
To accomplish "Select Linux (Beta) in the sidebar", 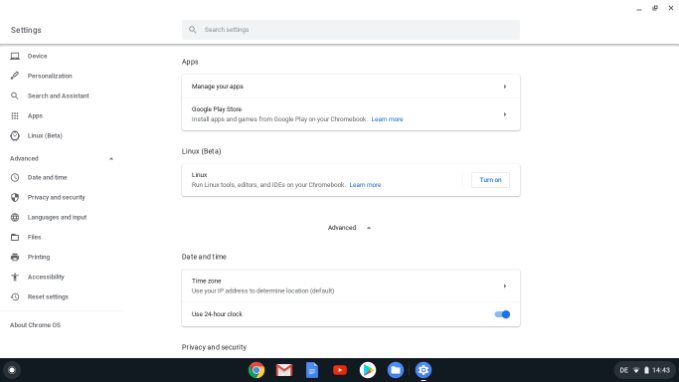I will 45,136.
